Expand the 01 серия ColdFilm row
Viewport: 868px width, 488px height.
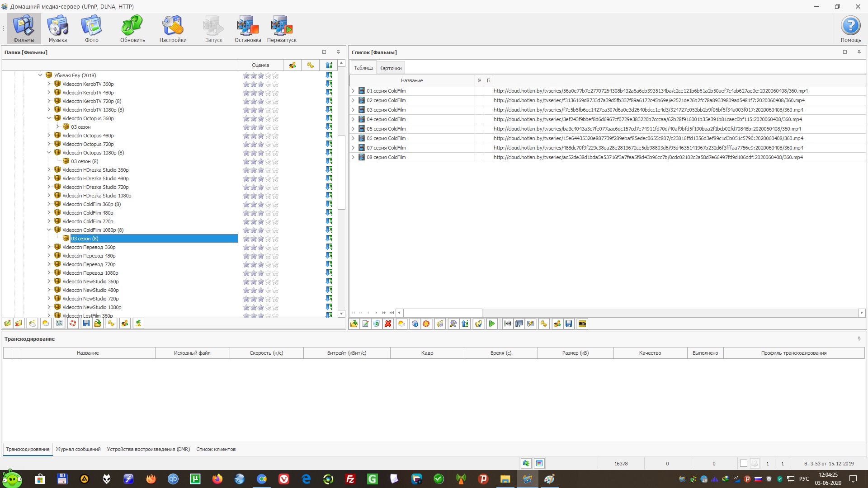(x=353, y=91)
